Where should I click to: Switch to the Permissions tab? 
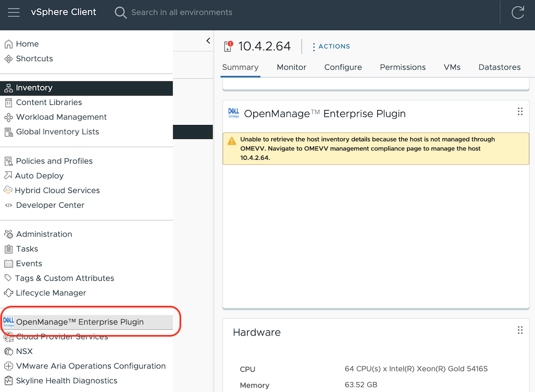pos(403,67)
